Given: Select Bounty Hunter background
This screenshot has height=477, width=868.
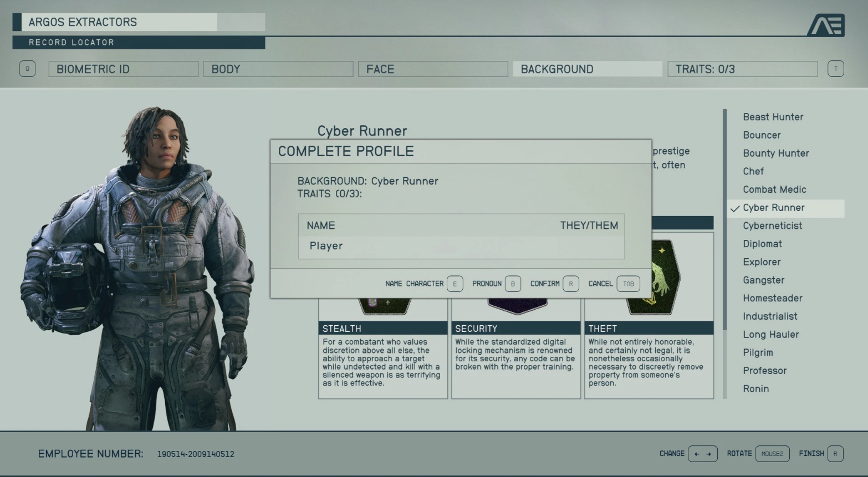Looking at the screenshot, I should coord(775,153).
